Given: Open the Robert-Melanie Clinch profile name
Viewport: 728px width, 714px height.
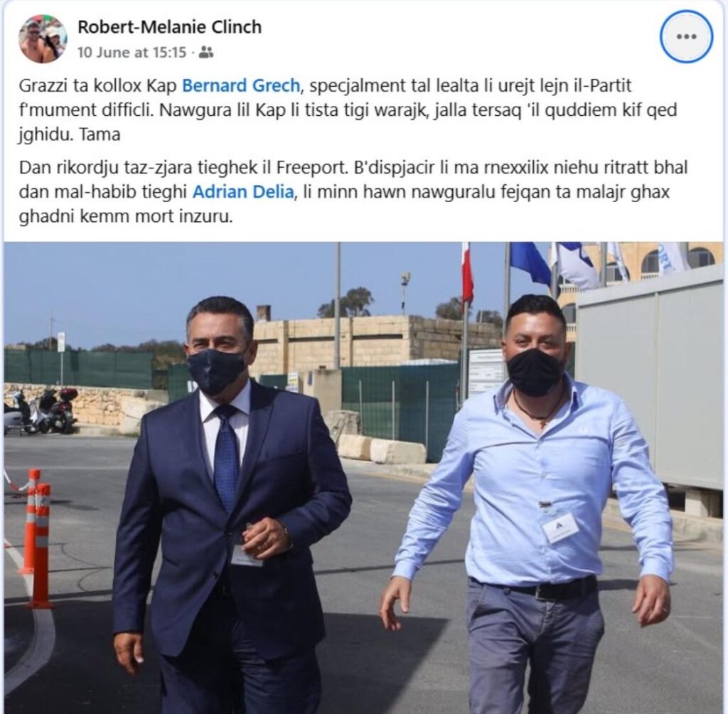Looking at the screenshot, I should [169, 27].
